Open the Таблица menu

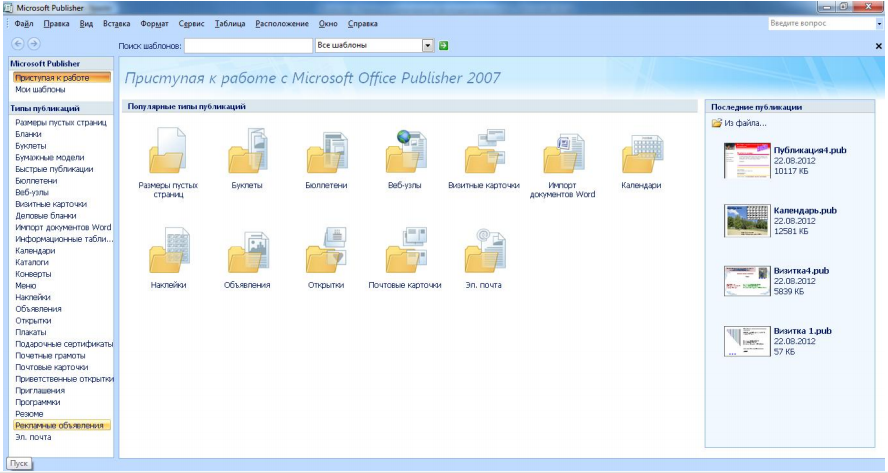[230, 24]
